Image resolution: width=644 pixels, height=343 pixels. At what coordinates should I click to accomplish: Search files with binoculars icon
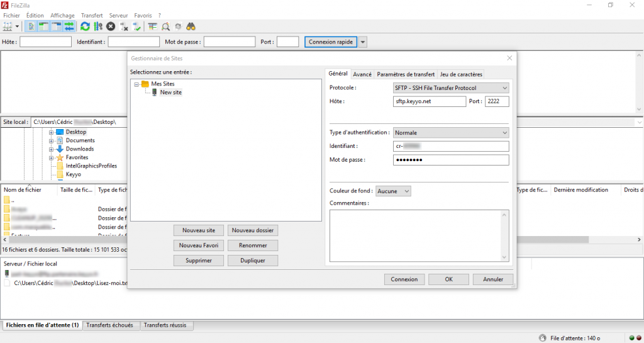[191, 26]
